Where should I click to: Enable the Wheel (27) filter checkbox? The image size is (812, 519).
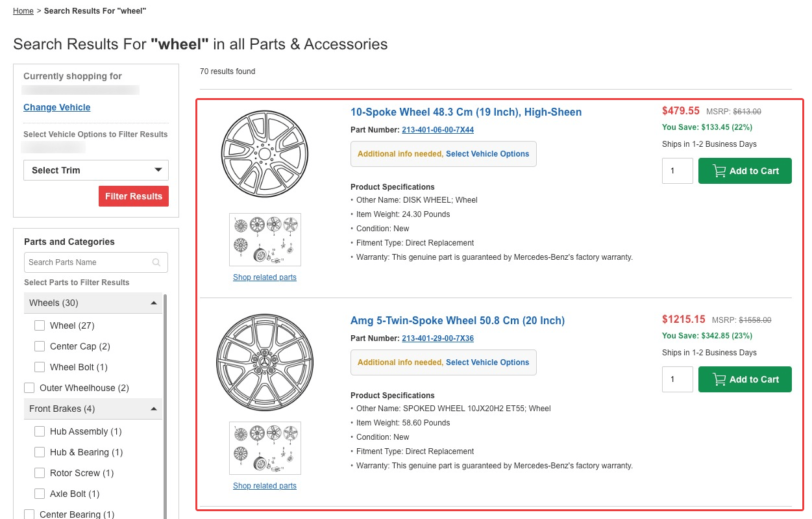point(40,325)
